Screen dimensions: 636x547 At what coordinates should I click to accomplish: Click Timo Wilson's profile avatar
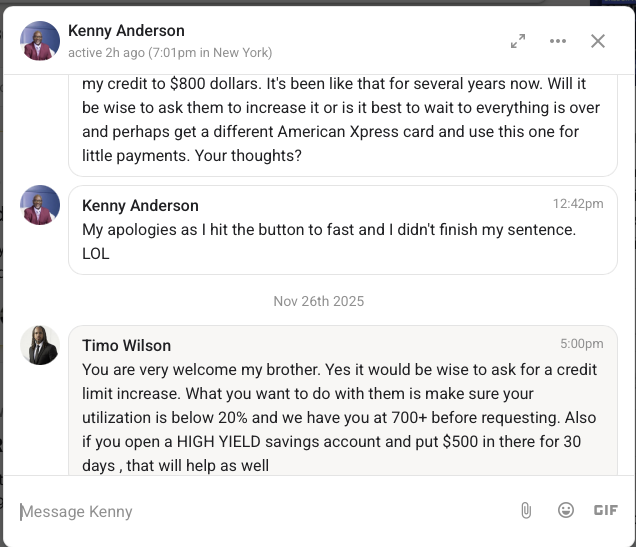click(40, 345)
